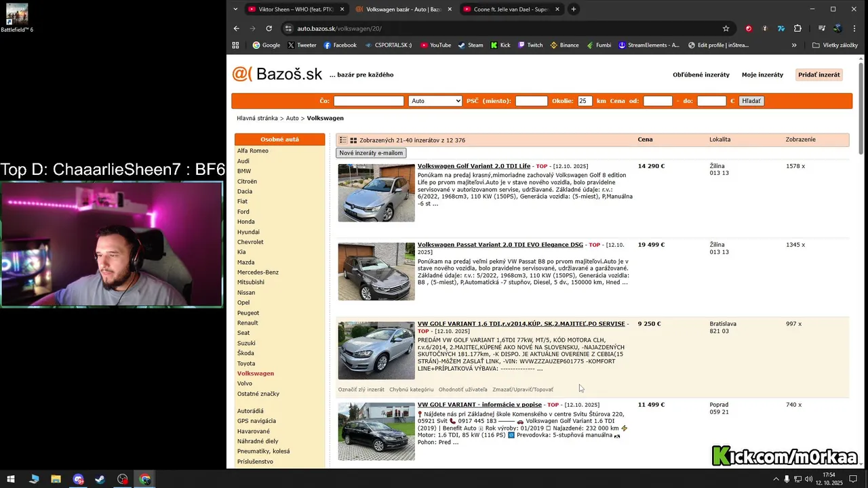Click Zmazať/Upraviť/Topovať link

(523, 390)
